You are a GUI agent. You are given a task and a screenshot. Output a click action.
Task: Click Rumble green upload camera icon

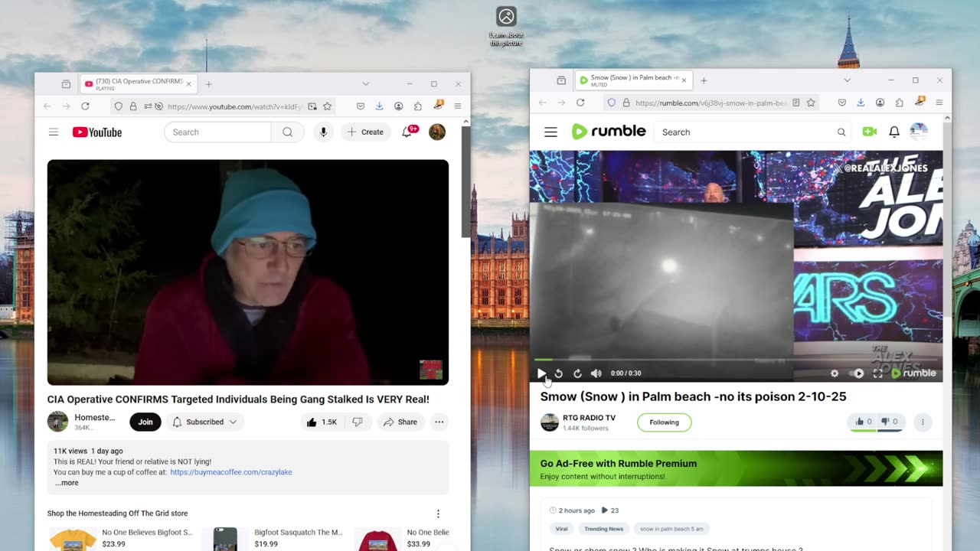click(x=869, y=132)
